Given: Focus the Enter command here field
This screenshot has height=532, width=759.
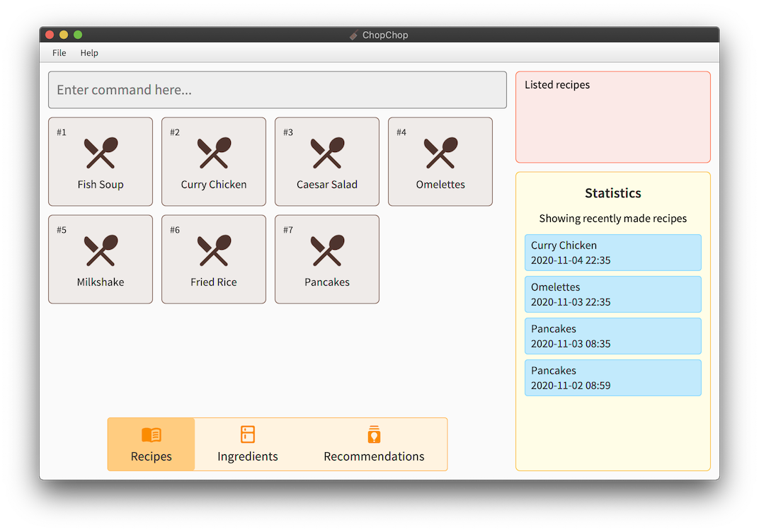Looking at the screenshot, I should coord(278,90).
